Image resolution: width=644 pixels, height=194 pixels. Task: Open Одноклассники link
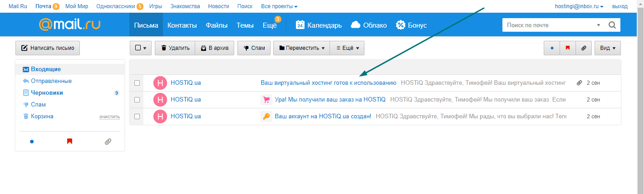coord(116,6)
